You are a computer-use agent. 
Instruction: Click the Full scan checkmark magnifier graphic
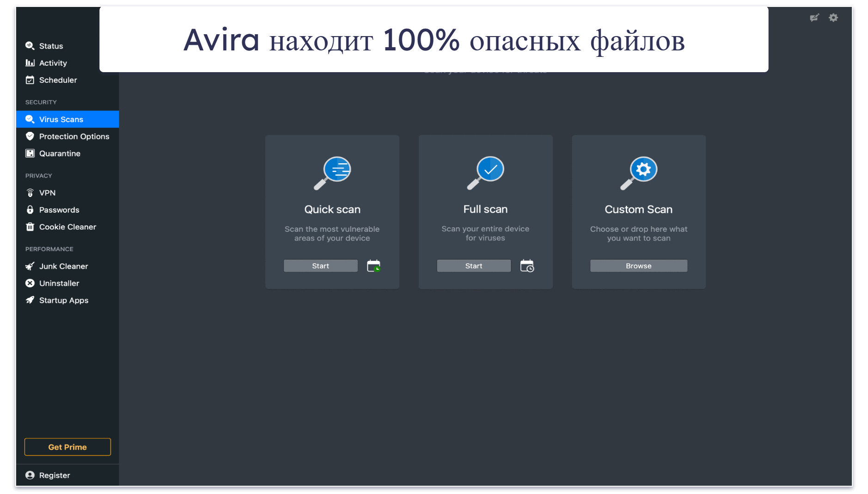(x=485, y=173)
